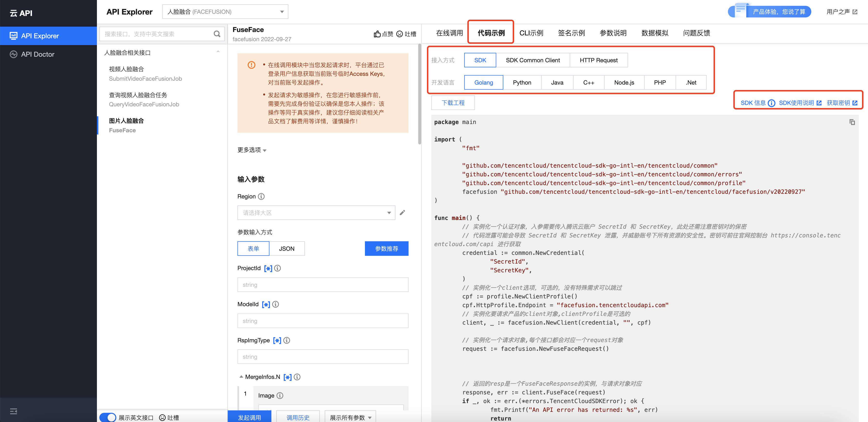Click the copy code icon
The image size is (868, 422).
(852, 122)
